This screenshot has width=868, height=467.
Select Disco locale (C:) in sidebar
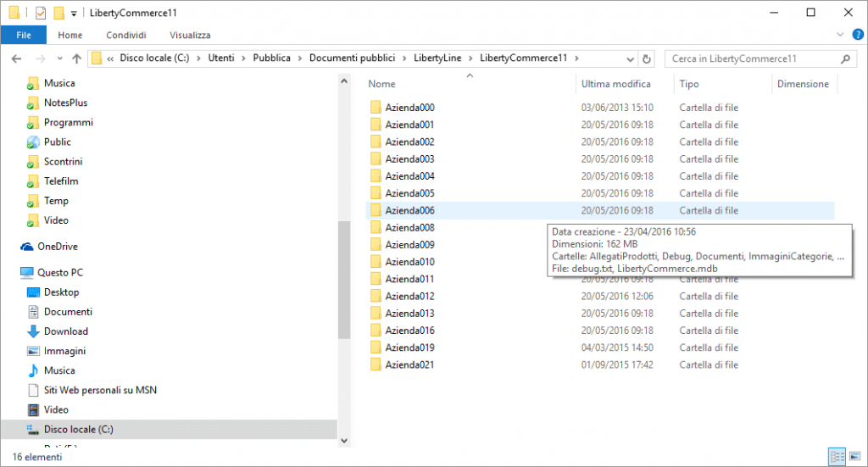pyautogui.click(x=79, y=430)
